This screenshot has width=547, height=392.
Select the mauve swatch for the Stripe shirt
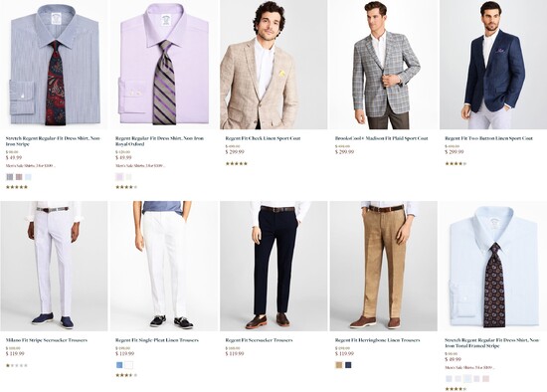[19, 177]
